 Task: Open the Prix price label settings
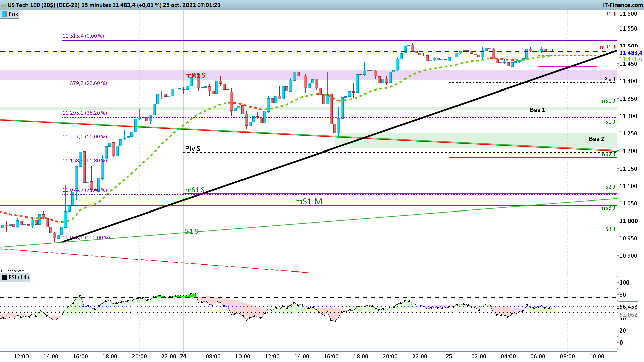pos(13,14)
